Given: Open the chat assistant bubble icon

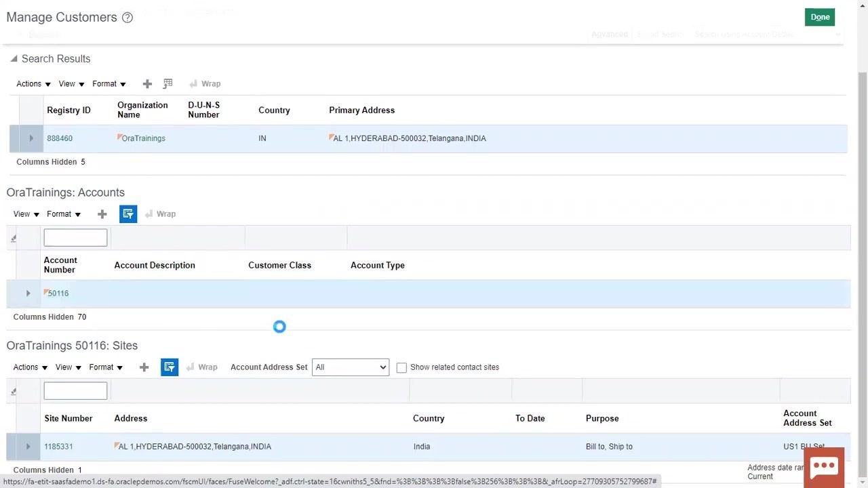Looking at the screenshot, I should pyautogui.click(x=824, y=466).
